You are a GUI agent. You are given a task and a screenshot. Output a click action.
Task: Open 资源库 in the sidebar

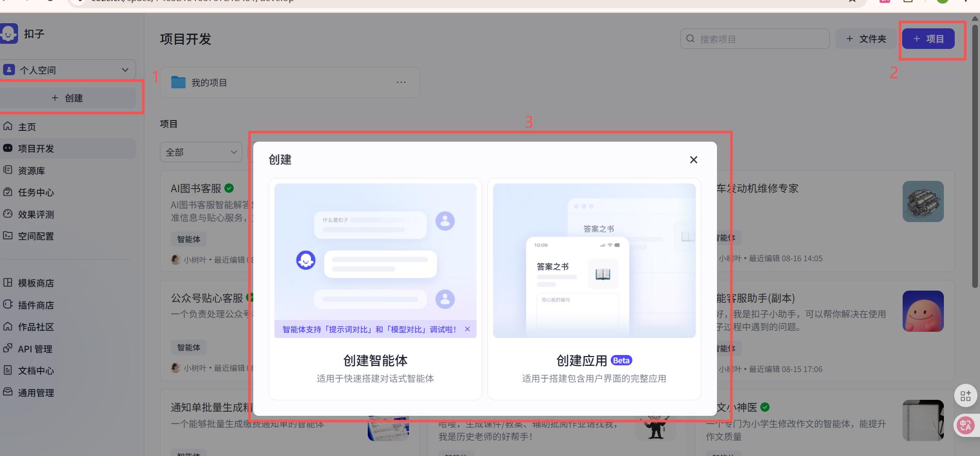[31, 171]
